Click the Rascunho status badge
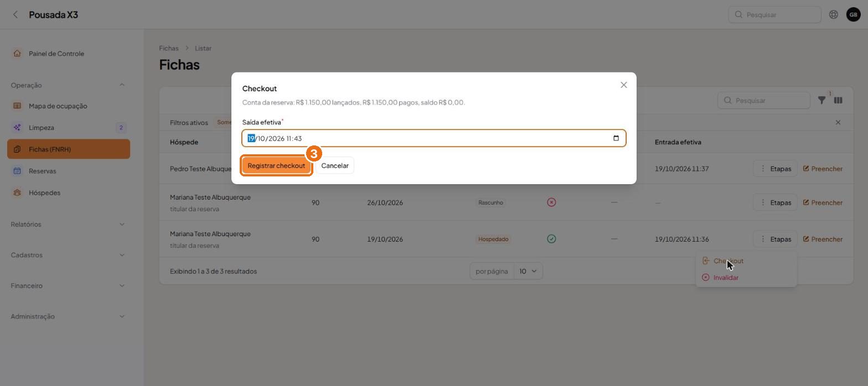Screen dimensions: 868x386 pos(490,202)
